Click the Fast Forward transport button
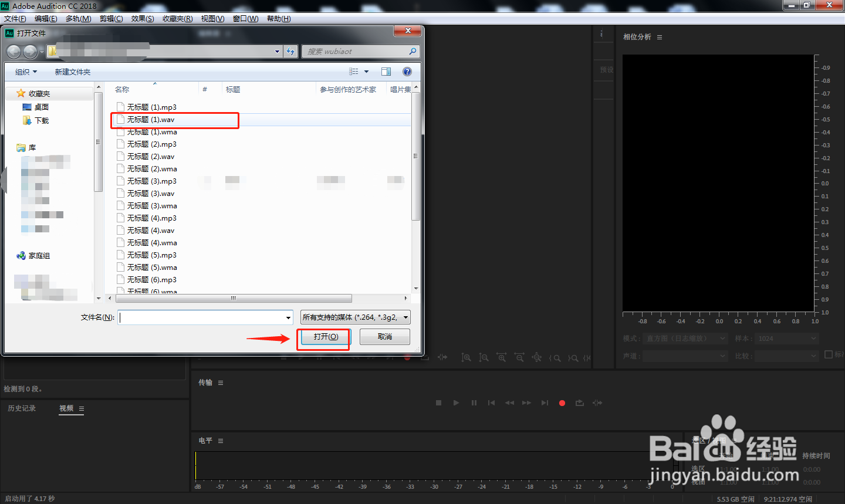 [527, 403]
